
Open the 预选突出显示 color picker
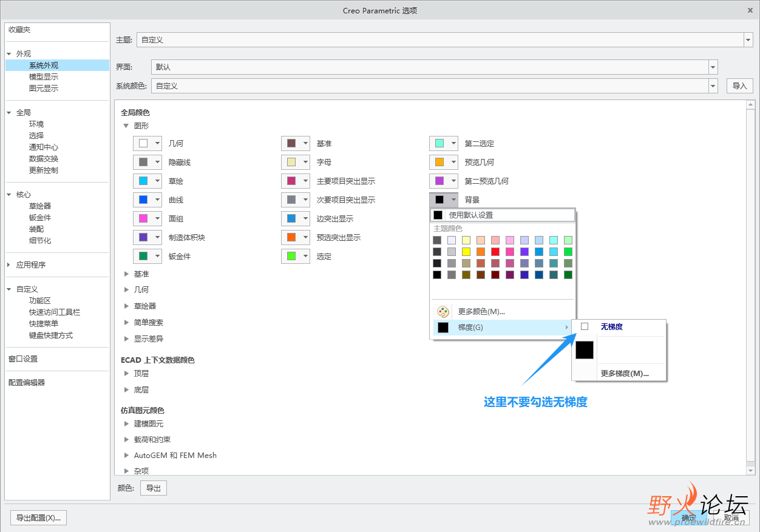click(296, 238)
